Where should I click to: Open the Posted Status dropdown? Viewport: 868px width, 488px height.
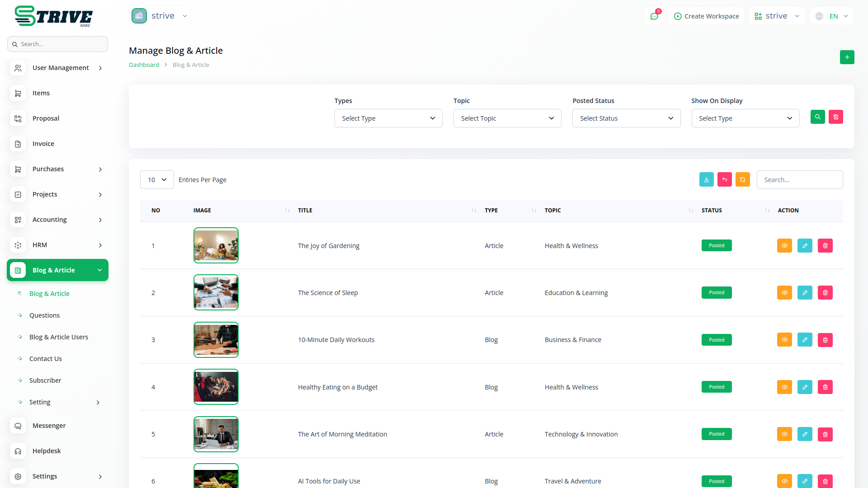pyautogui.click(x=626, y=118)
